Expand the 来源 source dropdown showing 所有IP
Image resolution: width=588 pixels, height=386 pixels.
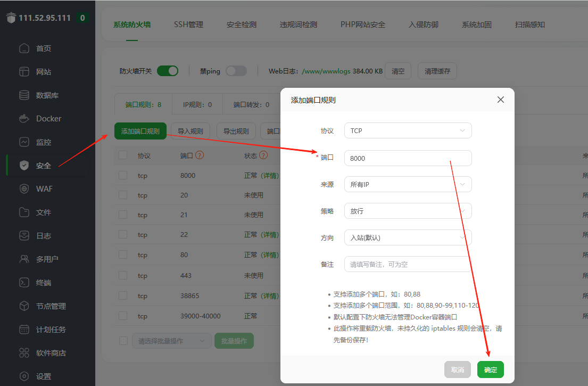(408, 184)
